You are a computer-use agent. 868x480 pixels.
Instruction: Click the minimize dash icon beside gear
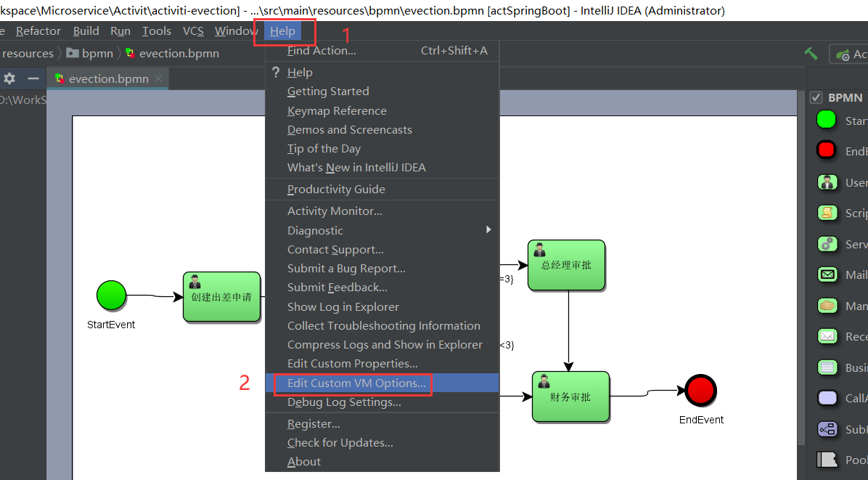pyautogui.click(x=33, y=78)
